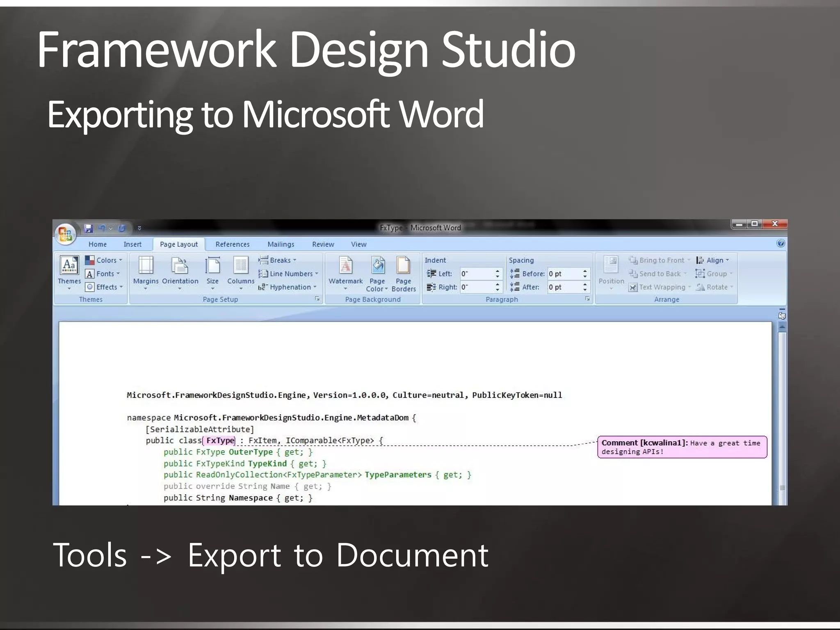This screenshot has width=840, height=630.
Task: Open the Page Setup dialog launcher
Action: 317,299
